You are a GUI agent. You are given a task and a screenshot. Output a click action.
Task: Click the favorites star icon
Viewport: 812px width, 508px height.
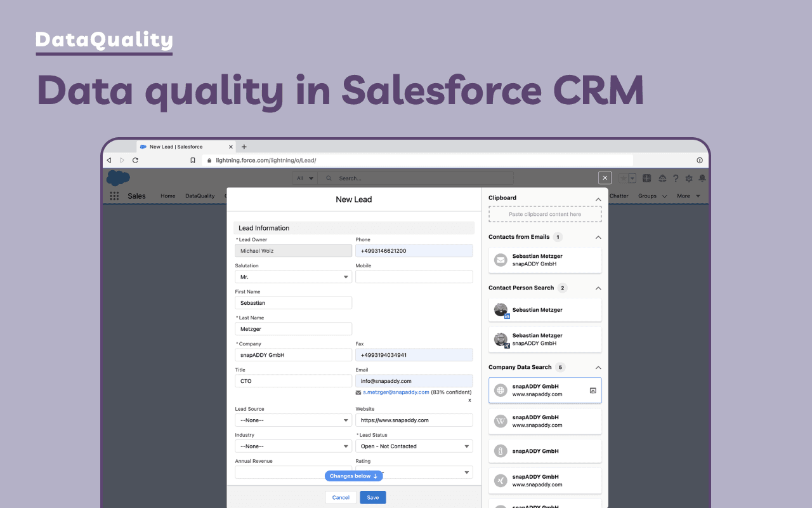coord(623,178)
